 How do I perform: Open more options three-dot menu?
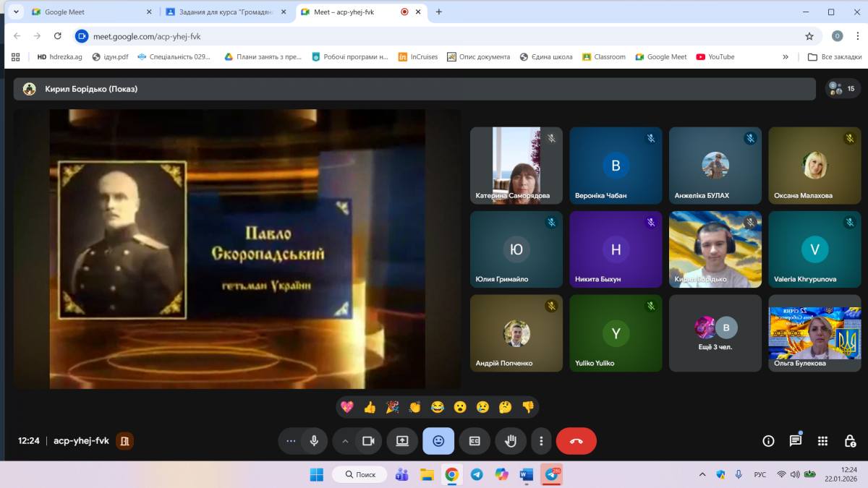click(x=541, y=441)
